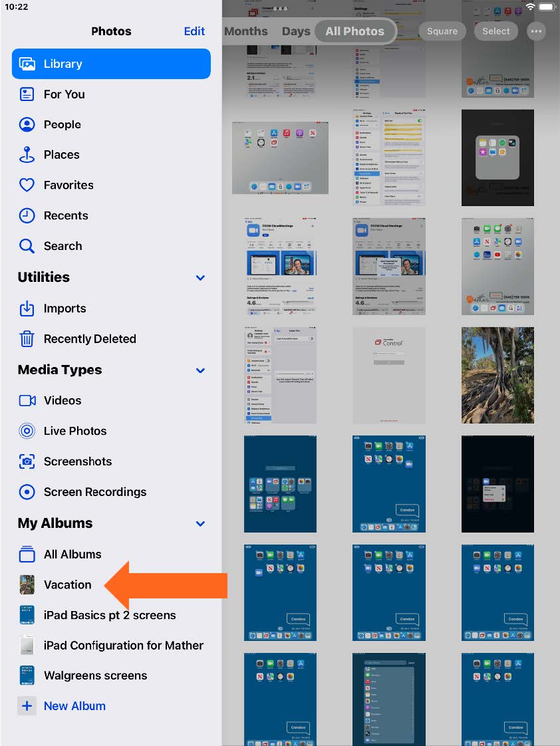560x746 pixels.
Task: Collapse the Utilities section
Action: coord(200,277)
